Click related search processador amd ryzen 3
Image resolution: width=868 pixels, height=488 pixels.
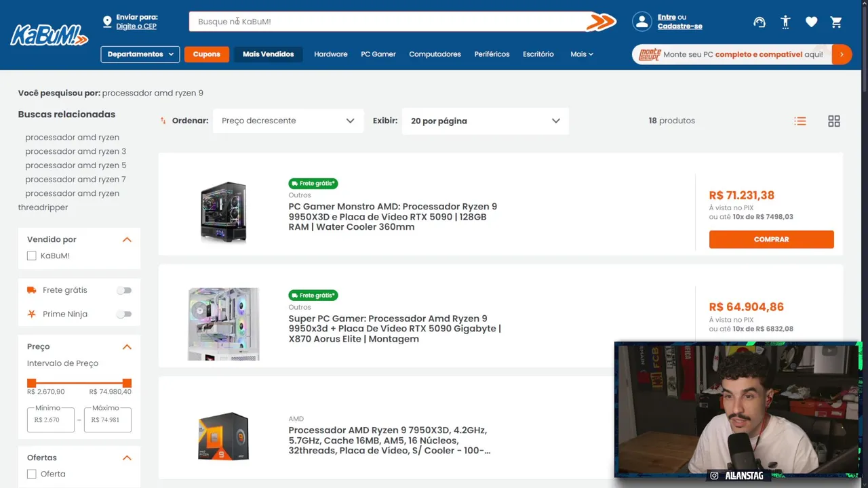(x=76, y=151)
